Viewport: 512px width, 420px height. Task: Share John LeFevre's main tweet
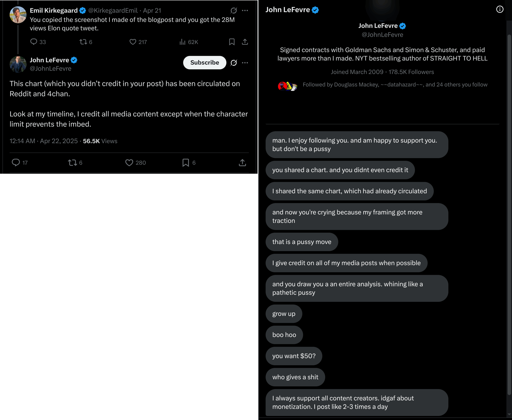[242, 163]
